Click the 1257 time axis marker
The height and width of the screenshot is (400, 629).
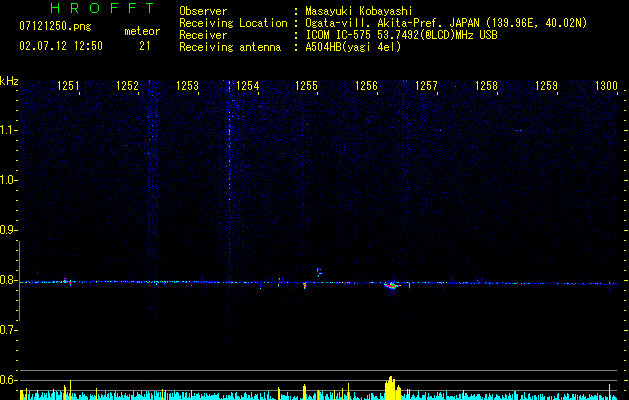point(426,86)
